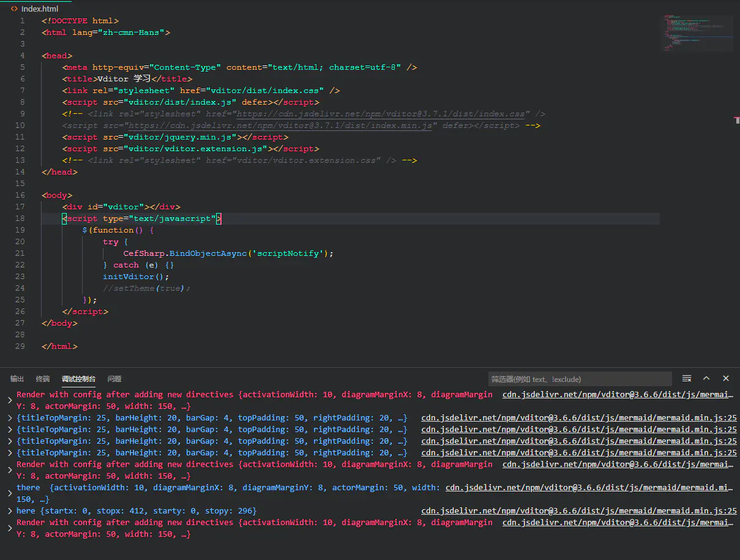Click the HTML file icon on index.html tab
740x560 pixels.
click(x=14, y=9)
